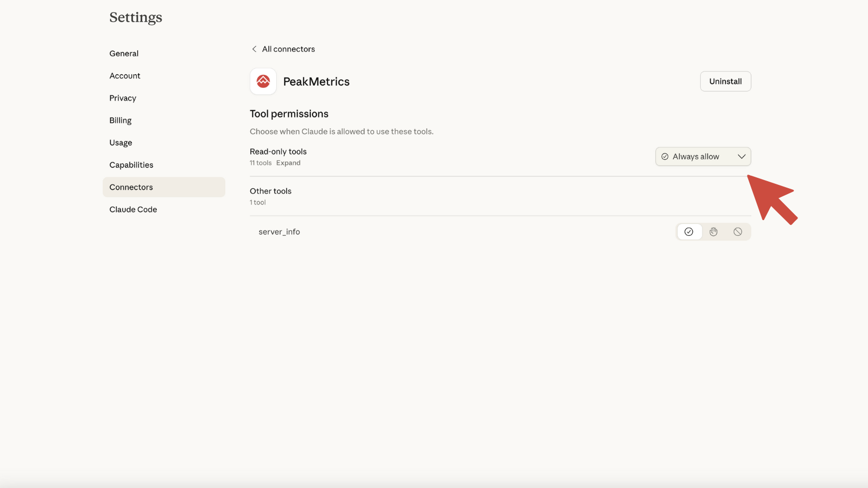
Task: Select the Connectors sidebar item
Action: click(x=131, y=187)
